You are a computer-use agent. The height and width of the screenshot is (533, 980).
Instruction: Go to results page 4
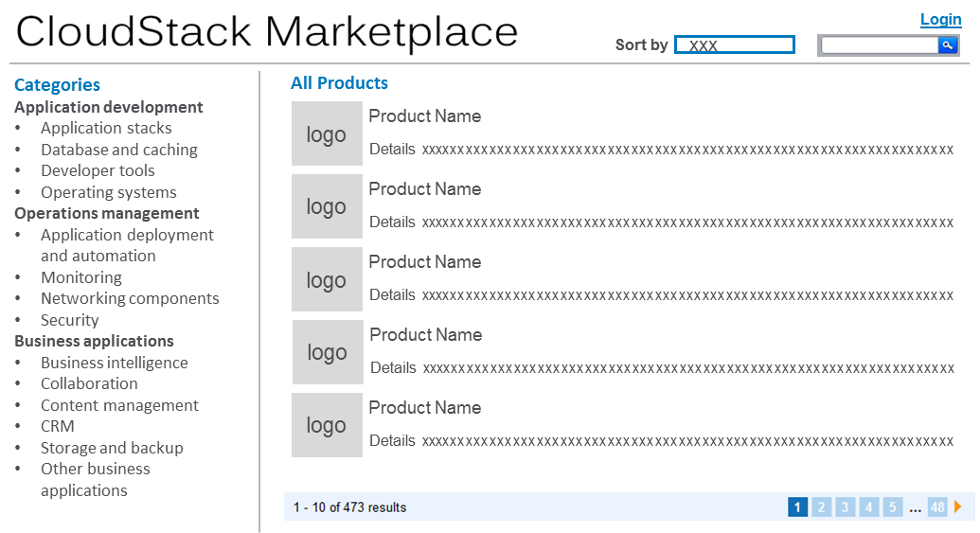click(x=869, y=506)
